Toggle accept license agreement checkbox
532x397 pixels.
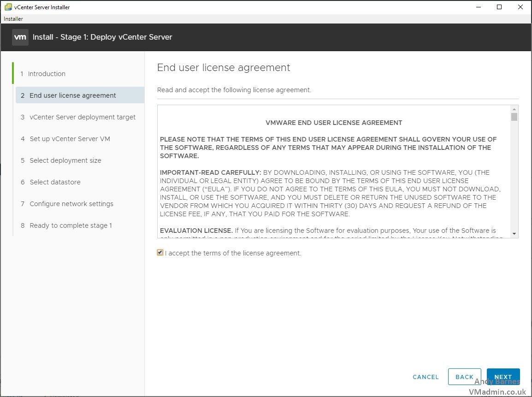[x=160, y=253]
